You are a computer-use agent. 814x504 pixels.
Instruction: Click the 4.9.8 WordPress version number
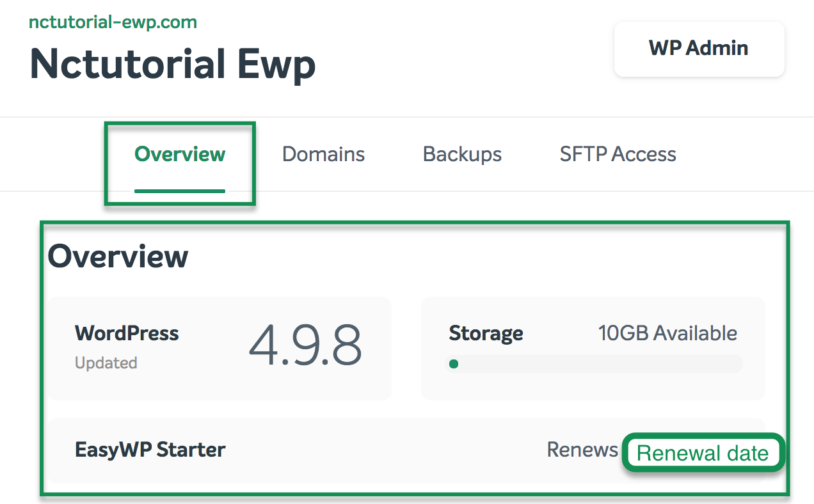(305, 345)
